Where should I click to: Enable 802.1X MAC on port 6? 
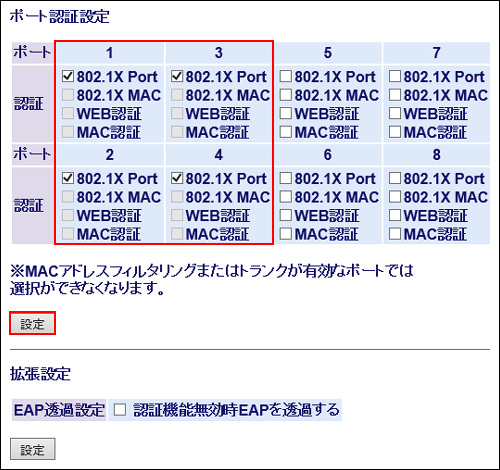pos(286,197)
